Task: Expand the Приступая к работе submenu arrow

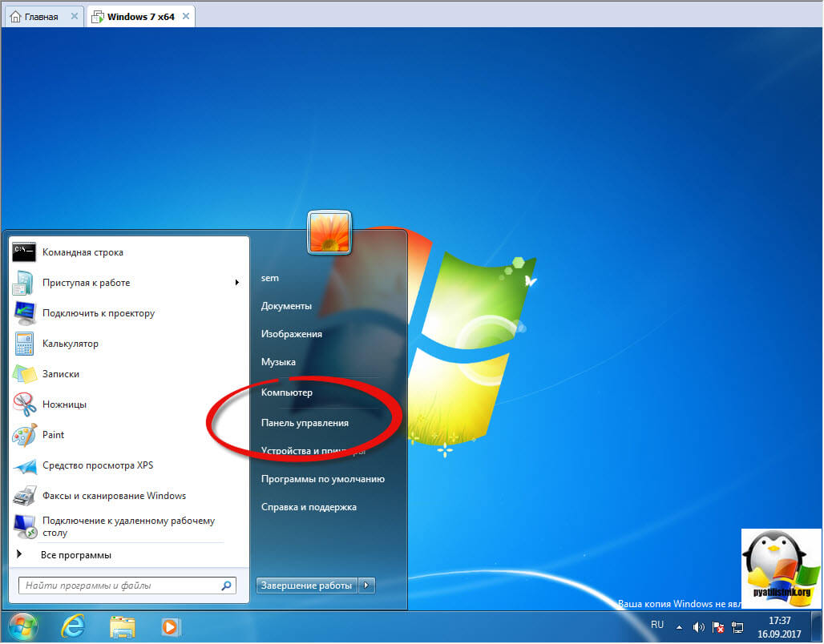Action: pyautogui.click(x=236, y=283)
